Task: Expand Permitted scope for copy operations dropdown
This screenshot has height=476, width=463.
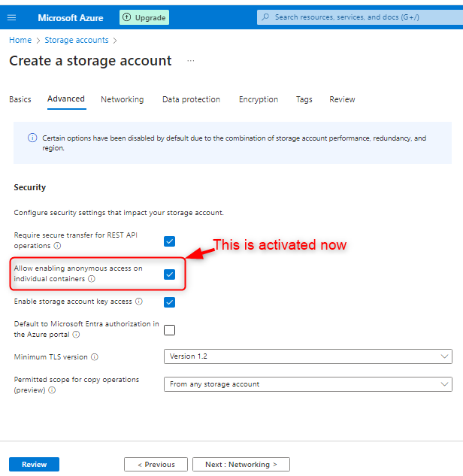Action: click(x=307, y=384)
